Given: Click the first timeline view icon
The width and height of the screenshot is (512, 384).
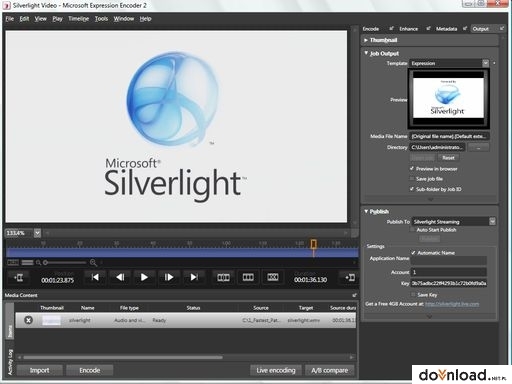Looking at the screenshot, I should pos(13,262).
